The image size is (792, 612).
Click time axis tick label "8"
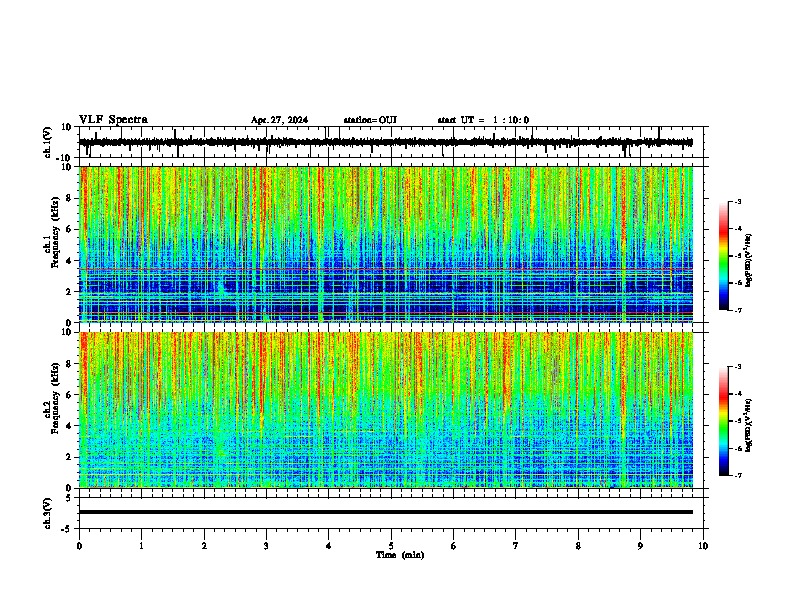click(578, 546)
